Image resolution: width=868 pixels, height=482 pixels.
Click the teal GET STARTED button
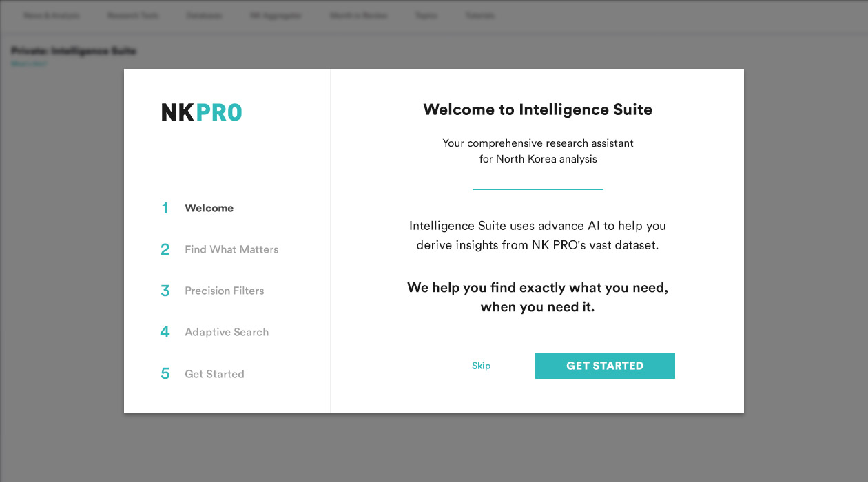click(605, 366)
